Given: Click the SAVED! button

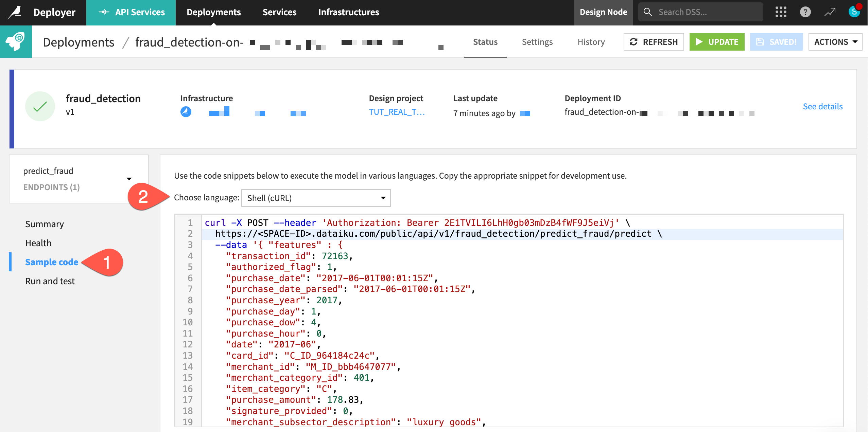Looking at the screenshot, I should point(776,42).
